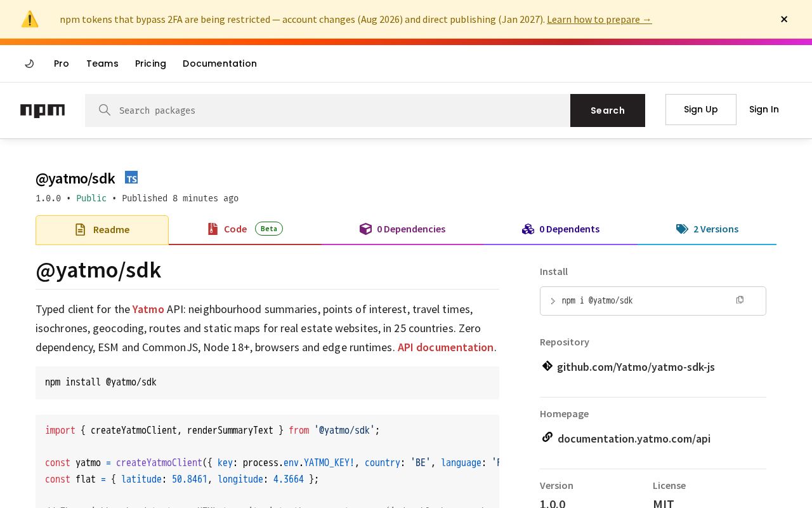Click the import createYatmoClient code line

tap(212, 431)
